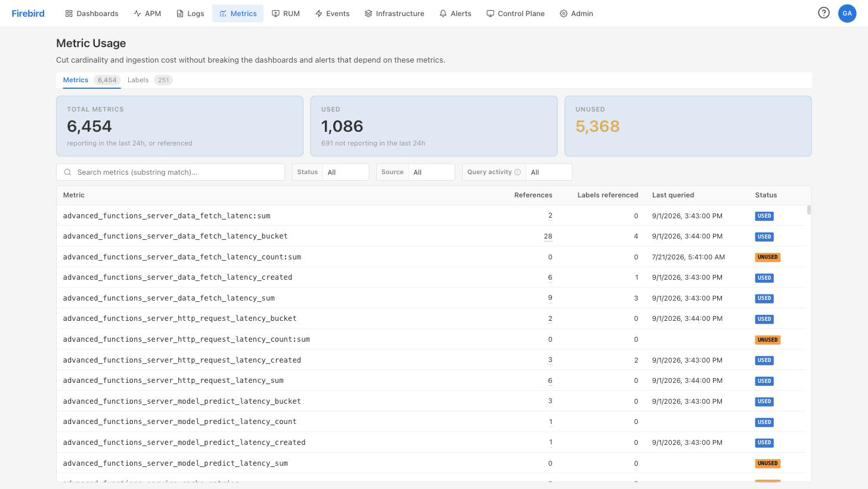Viewport: 868px width, 489px height.
Task: Click the Labels referenced column header
Action: [x=607, y=195]
